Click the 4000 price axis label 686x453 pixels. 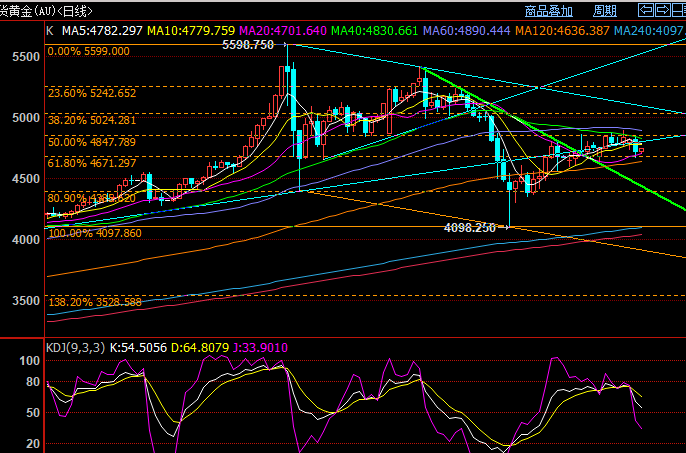click(26, 239)
